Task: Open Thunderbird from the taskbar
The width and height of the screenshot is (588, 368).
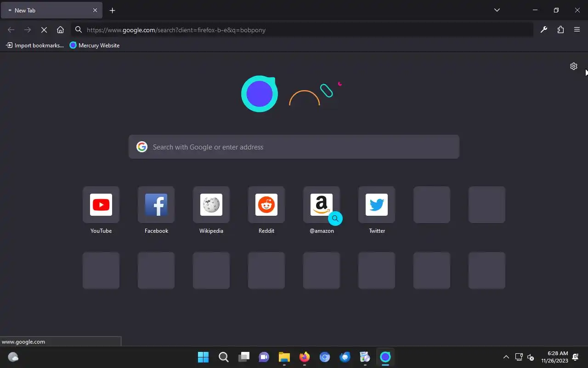Action: click(x=345, y=357)
